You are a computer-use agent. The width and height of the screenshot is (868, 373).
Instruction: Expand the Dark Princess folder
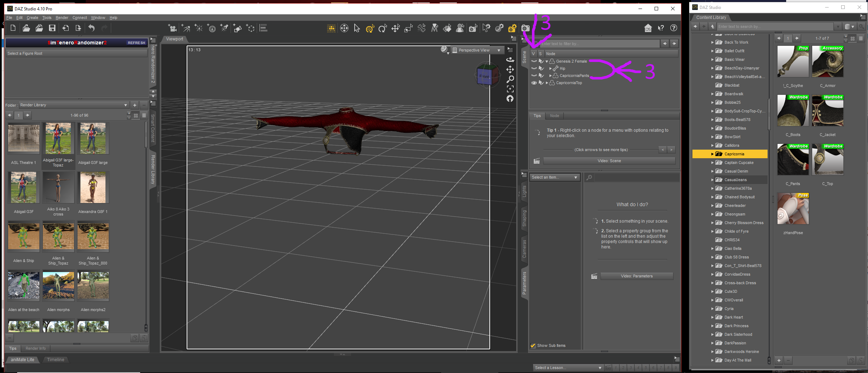[x=712, y=326]
